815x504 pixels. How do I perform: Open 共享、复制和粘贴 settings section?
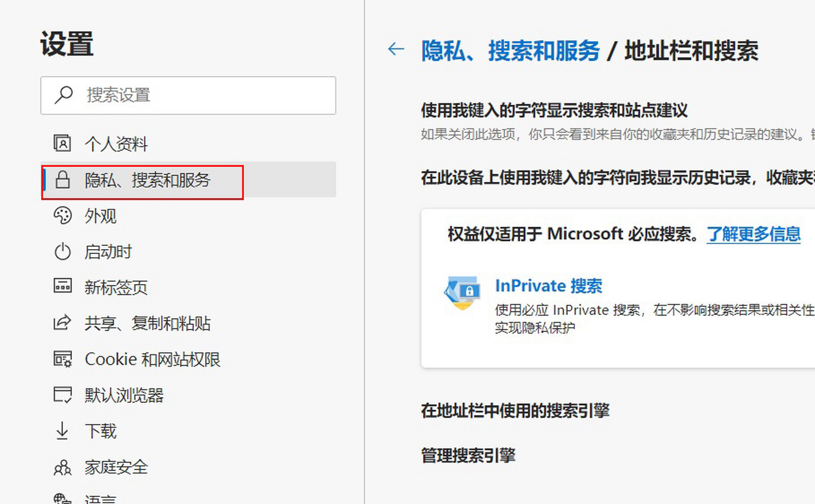(x=188, y=323)
